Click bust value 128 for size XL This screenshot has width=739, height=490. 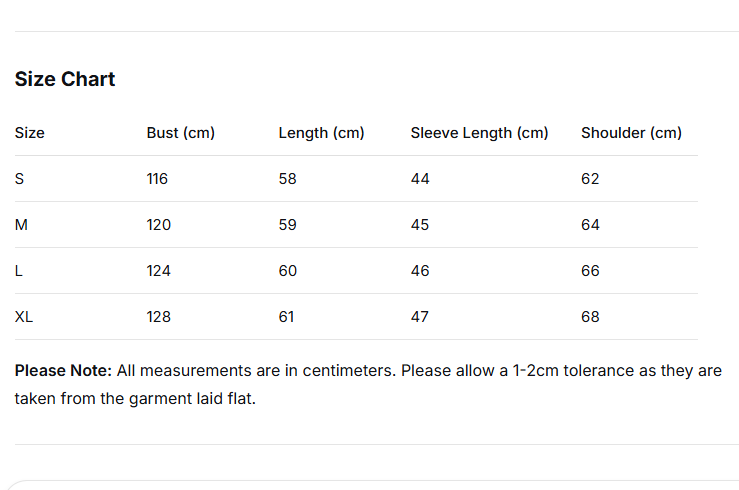159,317
